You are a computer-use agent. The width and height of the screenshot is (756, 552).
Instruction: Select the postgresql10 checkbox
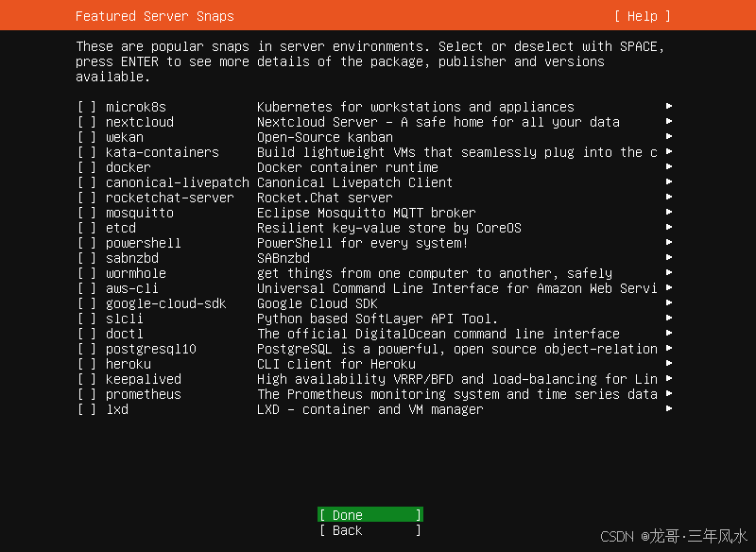point(87,349)
